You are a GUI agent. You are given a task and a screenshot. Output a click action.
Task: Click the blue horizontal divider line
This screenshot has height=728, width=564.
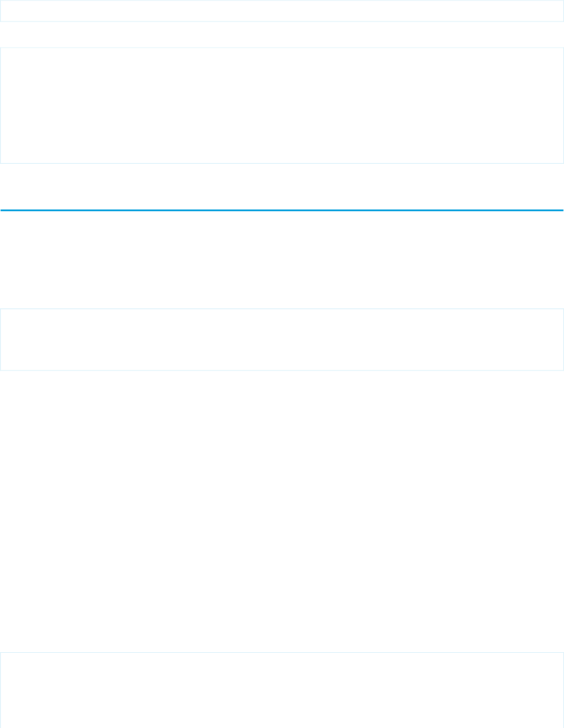coord(282,210)
